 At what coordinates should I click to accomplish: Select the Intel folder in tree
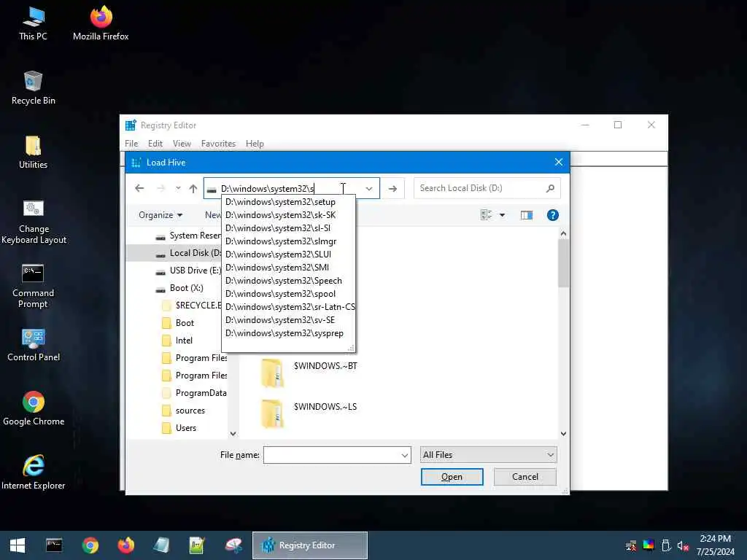(178, 341)
